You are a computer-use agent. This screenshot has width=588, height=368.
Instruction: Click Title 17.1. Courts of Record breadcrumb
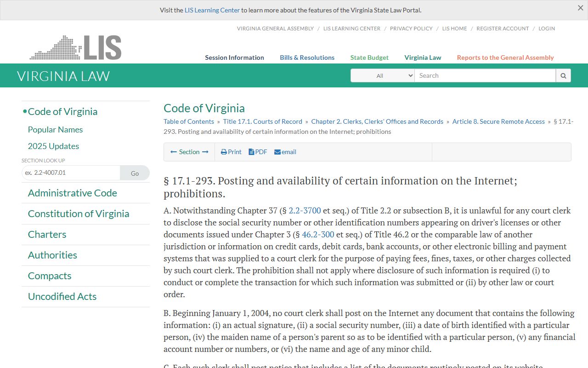263,121
